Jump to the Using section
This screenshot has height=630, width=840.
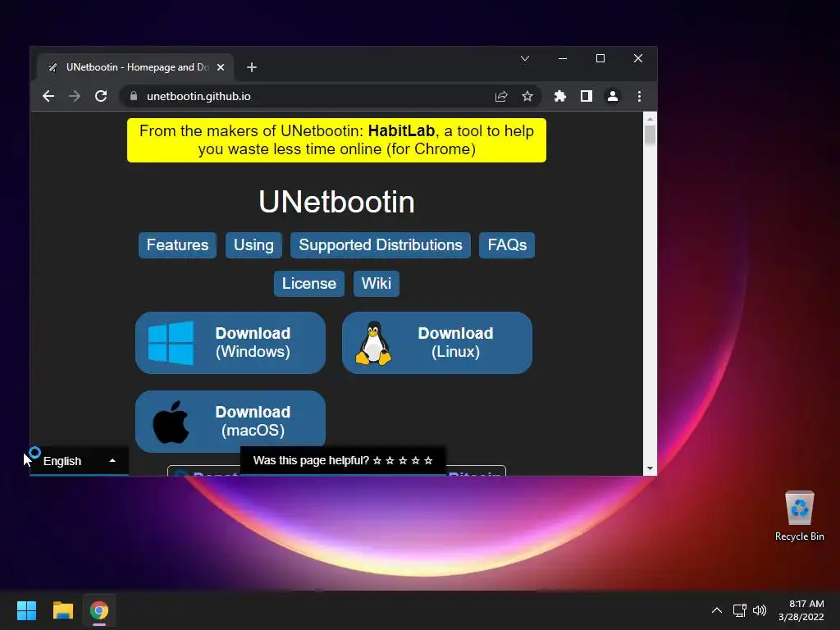click(253, 244)
